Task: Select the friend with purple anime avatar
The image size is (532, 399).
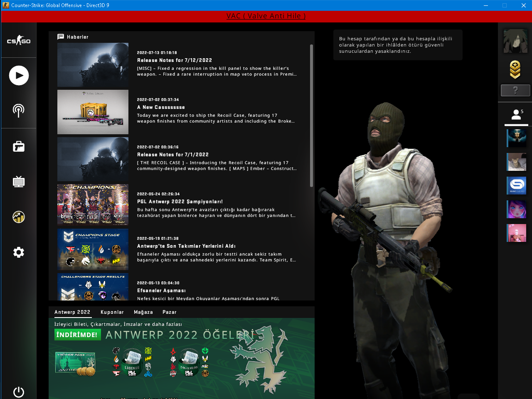Action: click(x=517, y=209)
